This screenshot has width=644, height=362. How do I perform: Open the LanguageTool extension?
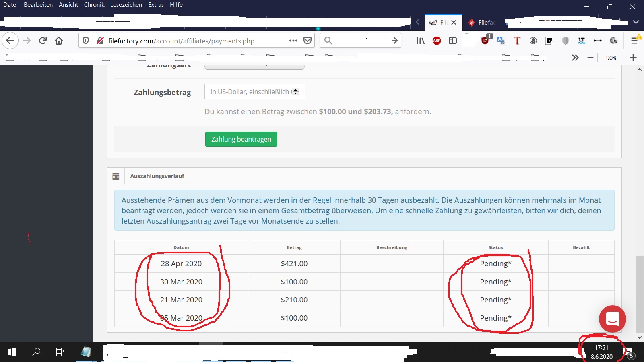click(582, 41)
